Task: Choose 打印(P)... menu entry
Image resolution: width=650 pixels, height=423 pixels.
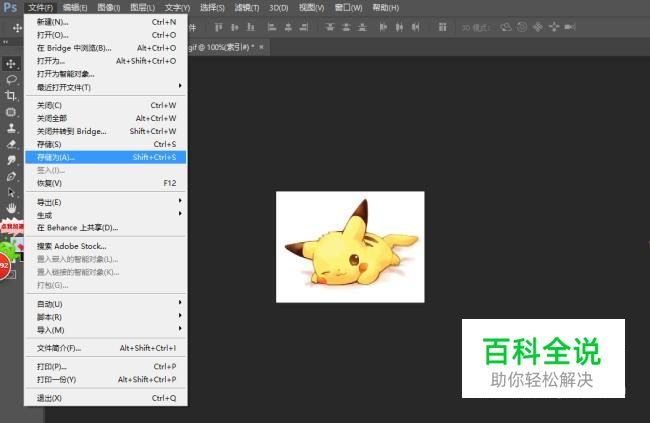Action: (x=105, y=367)
